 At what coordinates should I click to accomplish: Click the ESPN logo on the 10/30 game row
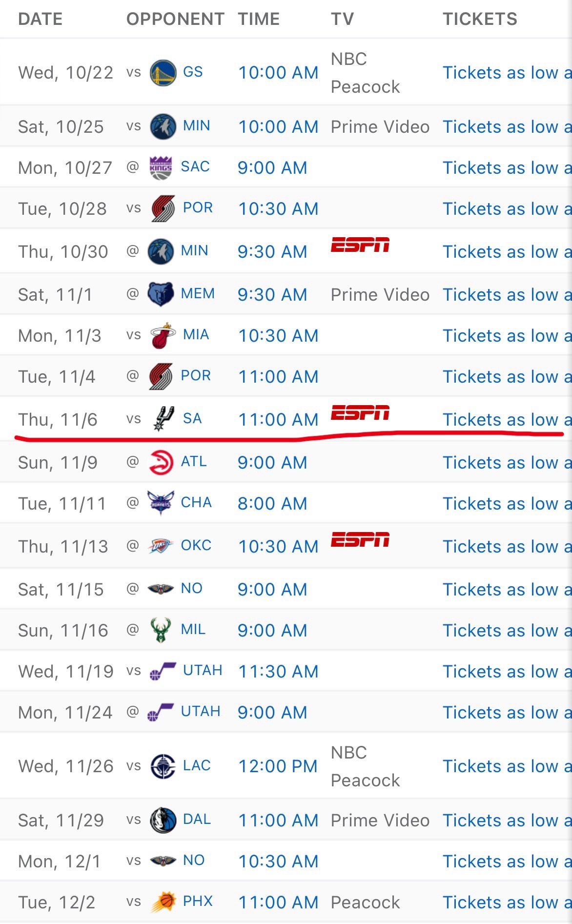(360, 245)
